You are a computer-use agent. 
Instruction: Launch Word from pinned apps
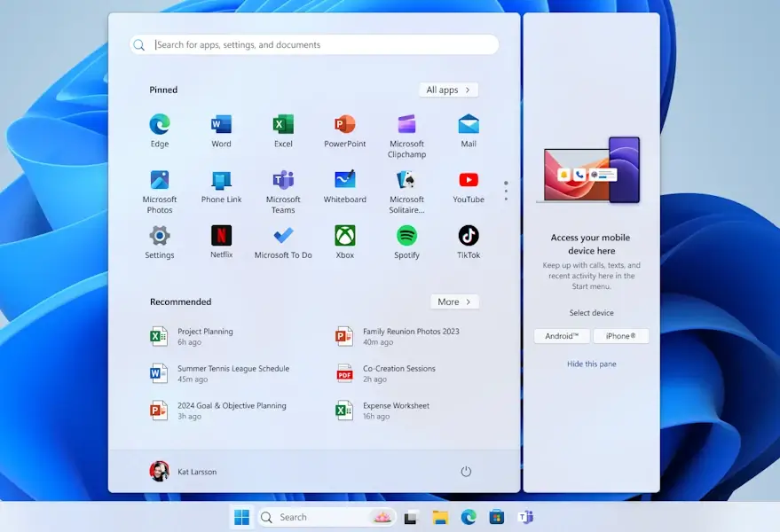tap(221, 130)
